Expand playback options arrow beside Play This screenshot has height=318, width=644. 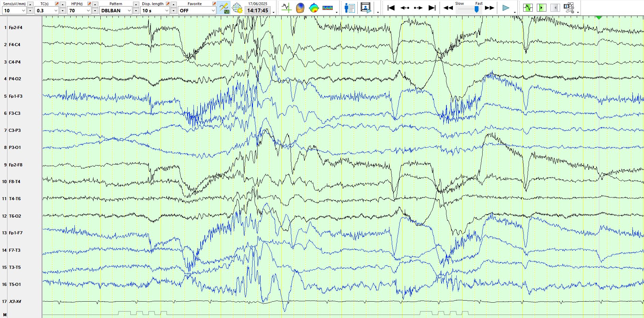[x=515, y=12]
